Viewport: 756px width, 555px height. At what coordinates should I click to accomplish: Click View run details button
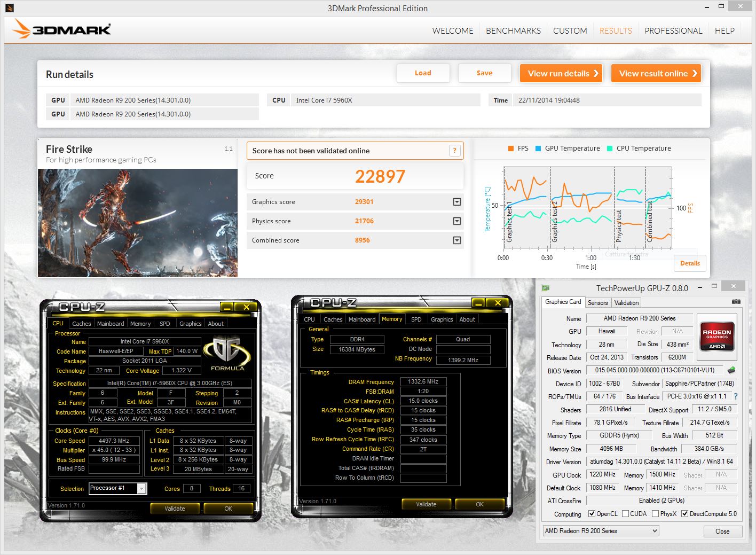[x=561, y=74]
